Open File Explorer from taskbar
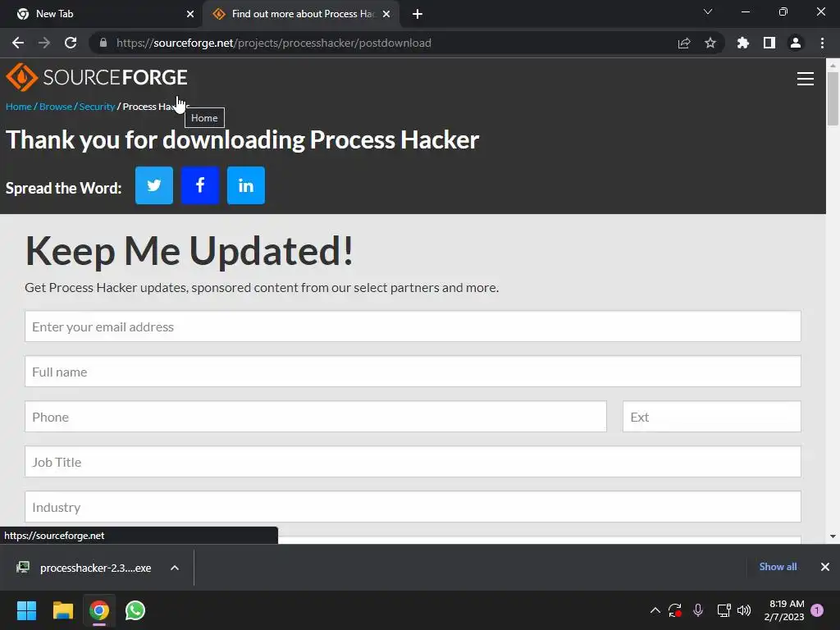 coord(62,610)
